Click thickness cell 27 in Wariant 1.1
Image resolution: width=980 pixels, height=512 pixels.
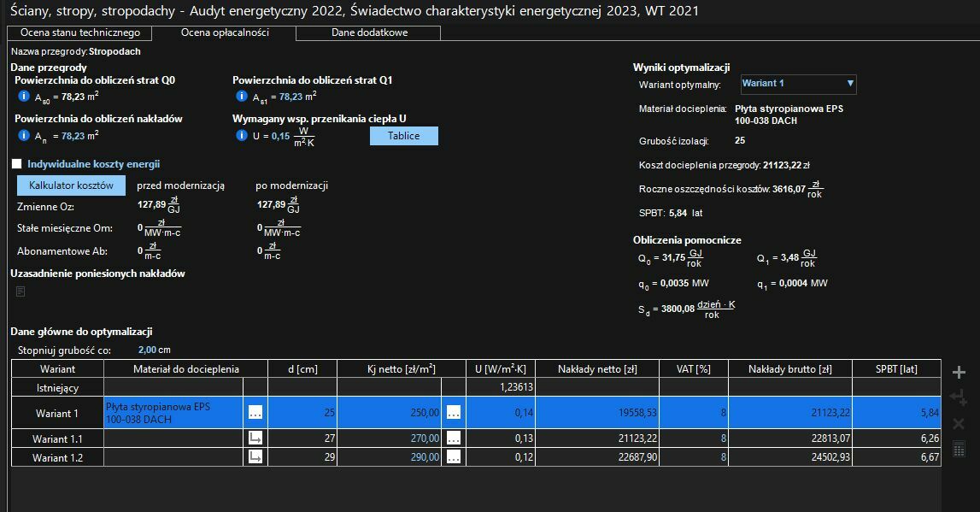[302, 438]
